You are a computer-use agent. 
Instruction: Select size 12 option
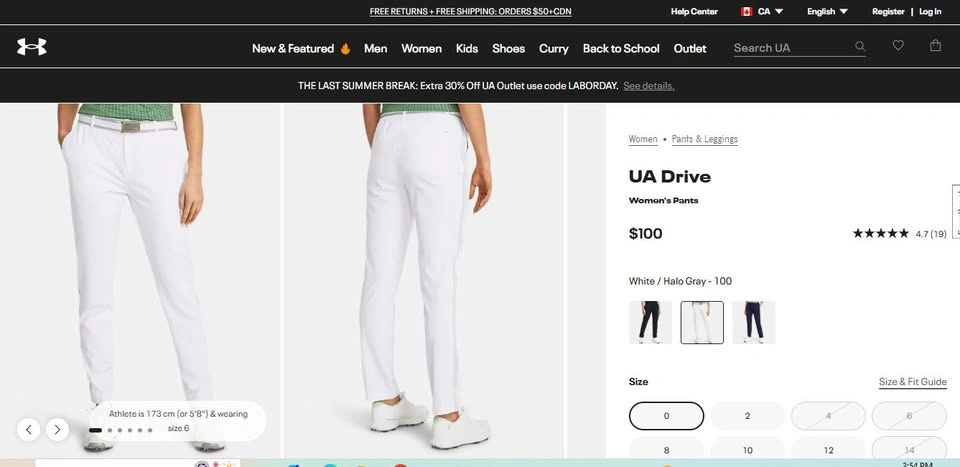(828, 450)
